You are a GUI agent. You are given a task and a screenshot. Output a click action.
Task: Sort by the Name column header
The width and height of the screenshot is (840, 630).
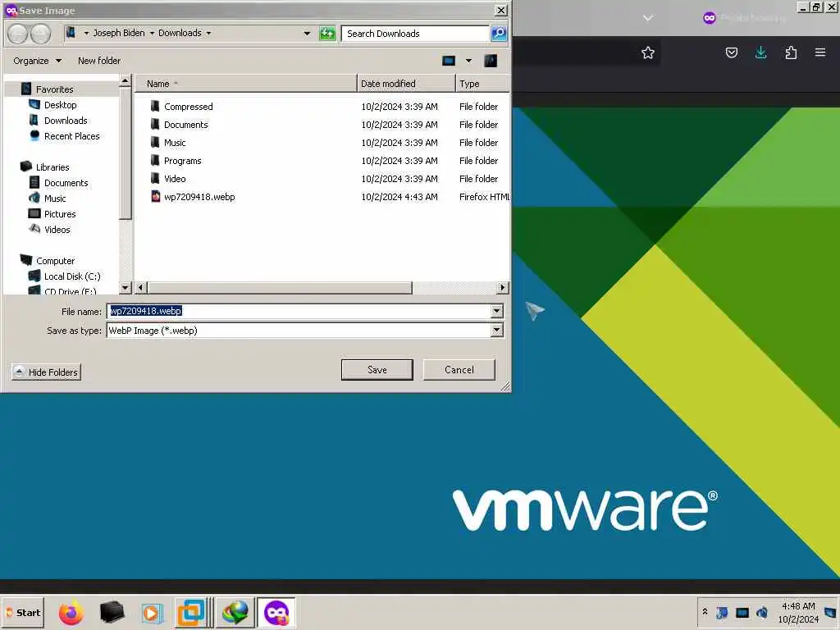[245, 84]
